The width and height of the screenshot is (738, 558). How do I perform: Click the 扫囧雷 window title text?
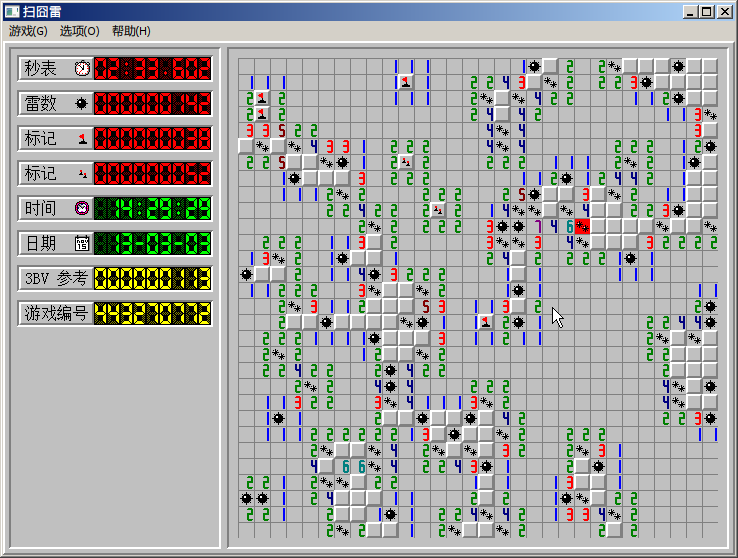(42, 11)
